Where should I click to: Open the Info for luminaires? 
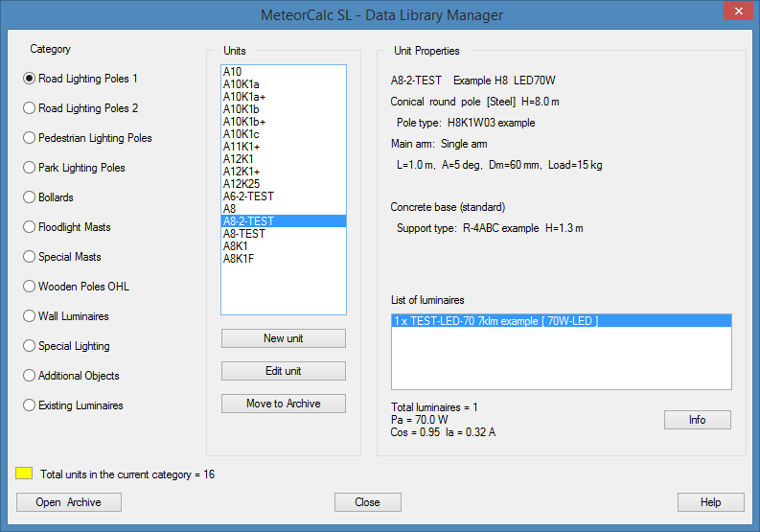tap(698, 420)
